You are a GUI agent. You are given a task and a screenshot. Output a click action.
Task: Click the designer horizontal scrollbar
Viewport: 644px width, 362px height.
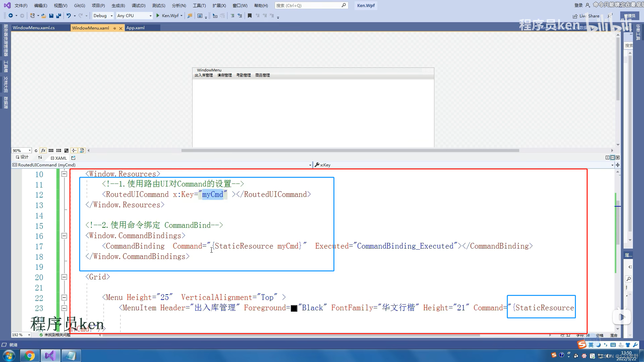(x=350, y=150)
